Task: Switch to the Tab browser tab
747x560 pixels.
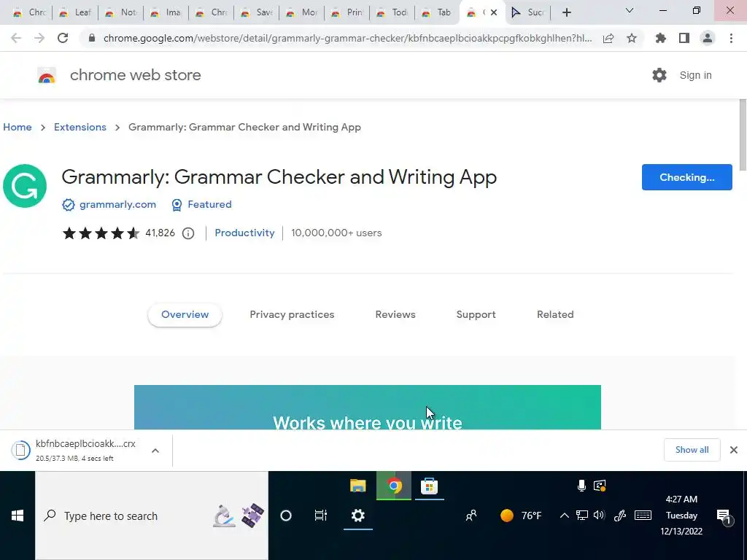Action: (x=437, y=12)
